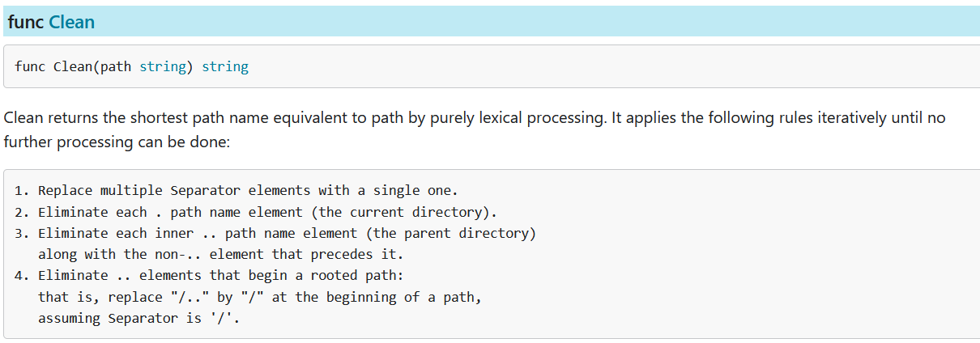Image resolution: width=980 pixels, height=343 pixels.
Task: Click the "func" keyword in the signature code
Action: click(x=30, y=67)
